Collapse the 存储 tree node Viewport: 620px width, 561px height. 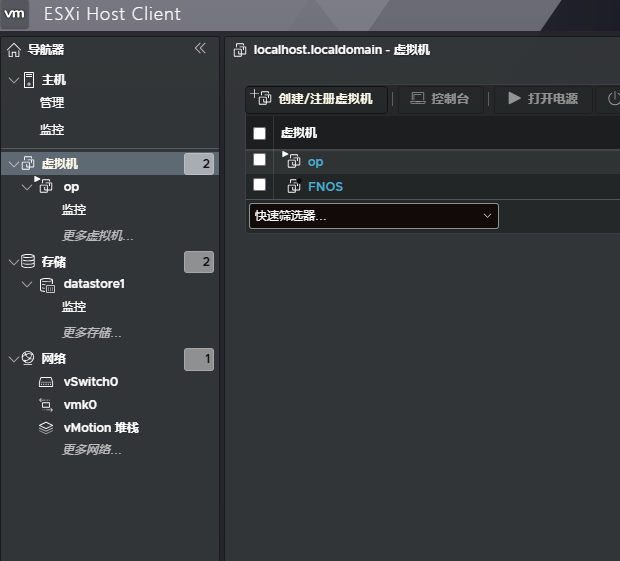(14, 262)
